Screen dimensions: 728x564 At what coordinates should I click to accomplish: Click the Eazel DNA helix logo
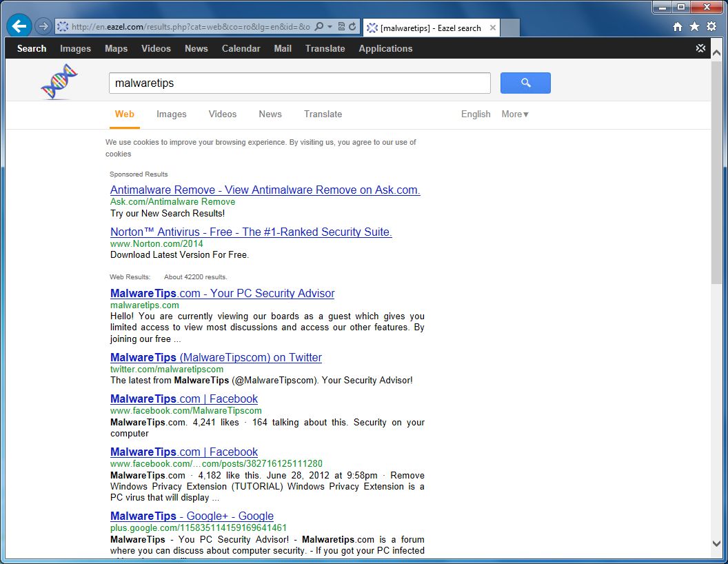coord(59,82)
